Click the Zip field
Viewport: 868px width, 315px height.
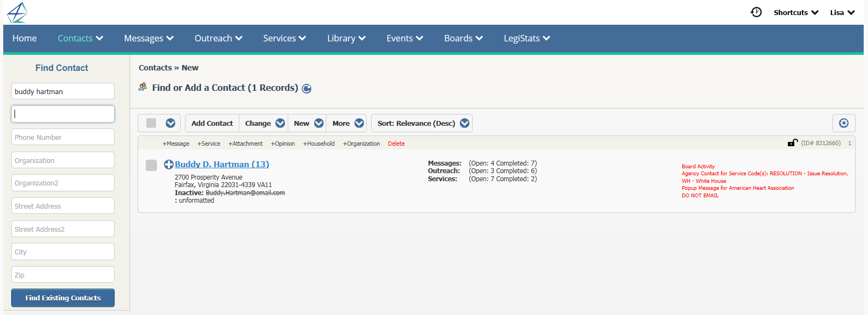pyautogui.click(x=63, y=275)
